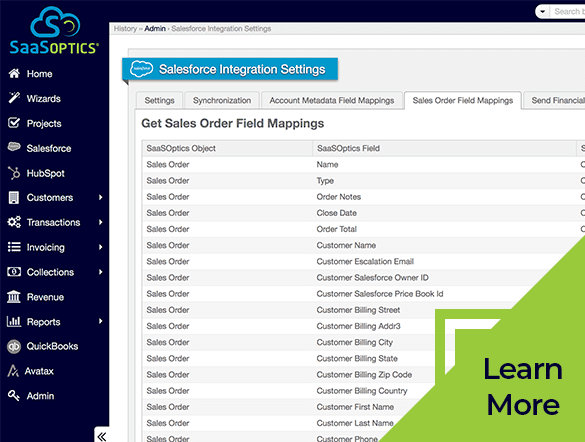Click the Projects checkmark icon
Screen dimensions: 585x442
[14, 123]
